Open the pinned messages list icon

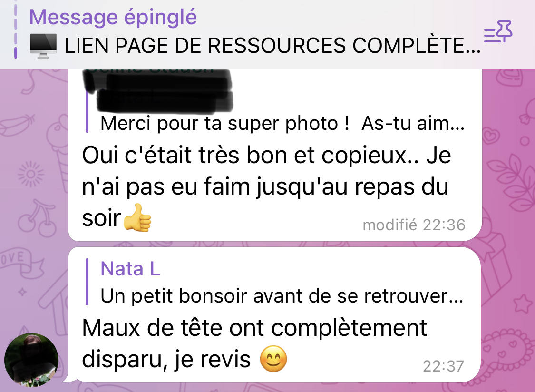click(x=498, y=31)
